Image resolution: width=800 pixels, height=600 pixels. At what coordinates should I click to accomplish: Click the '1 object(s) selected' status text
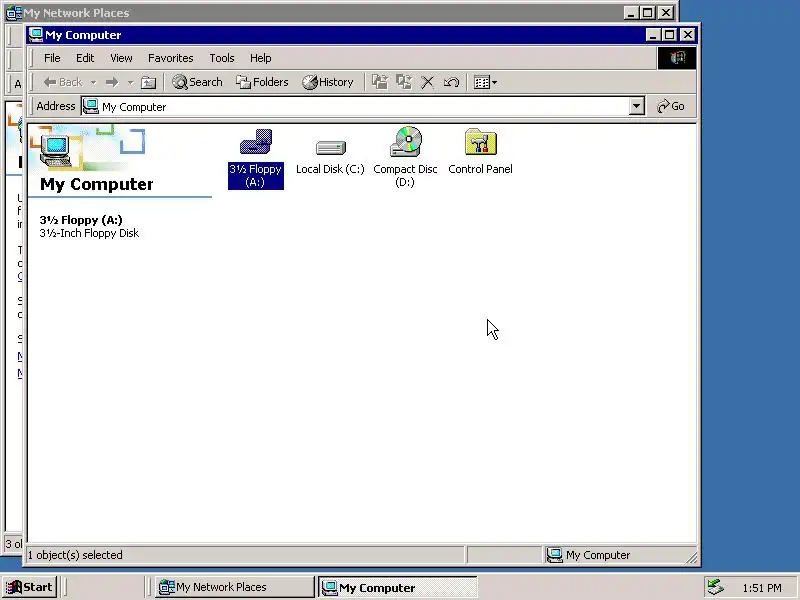(74, 555)
